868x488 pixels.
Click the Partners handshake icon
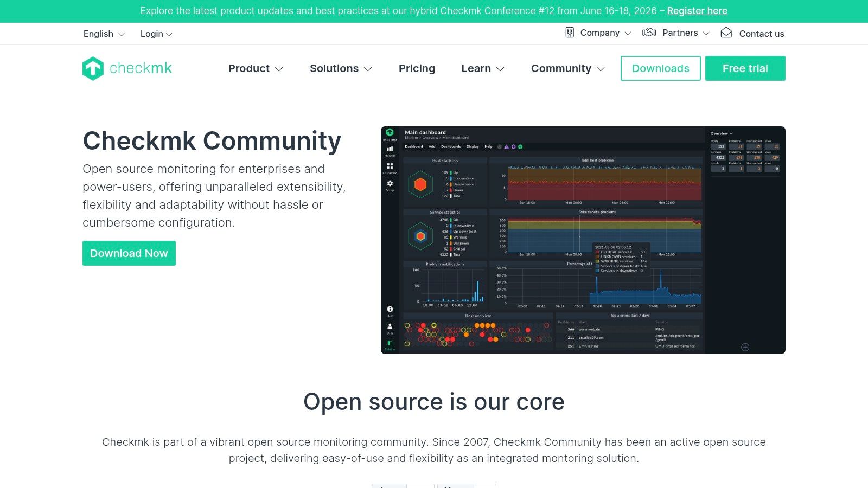tap(649, 33)
